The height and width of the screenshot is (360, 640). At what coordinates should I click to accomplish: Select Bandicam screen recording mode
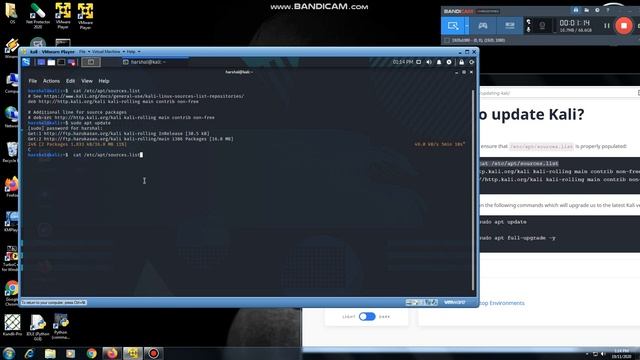click(453, 26)
